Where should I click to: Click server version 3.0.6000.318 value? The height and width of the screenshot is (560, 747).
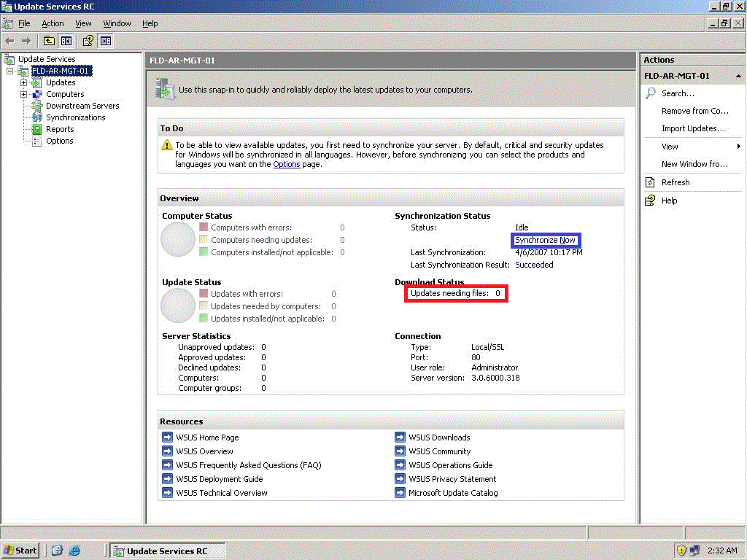pyautogui.click(x=495, y=378)
